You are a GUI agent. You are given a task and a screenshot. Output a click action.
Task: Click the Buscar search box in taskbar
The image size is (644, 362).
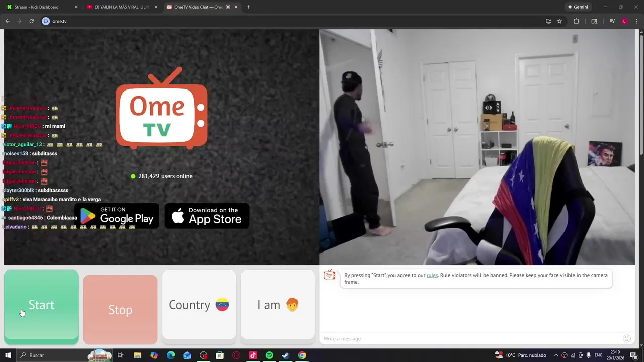(65, 355)
